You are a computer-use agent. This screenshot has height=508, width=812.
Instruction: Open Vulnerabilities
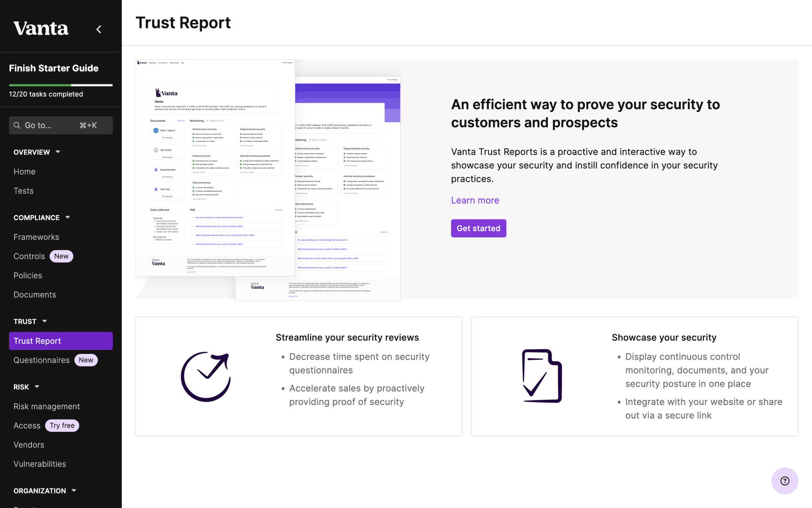(40, 464)
